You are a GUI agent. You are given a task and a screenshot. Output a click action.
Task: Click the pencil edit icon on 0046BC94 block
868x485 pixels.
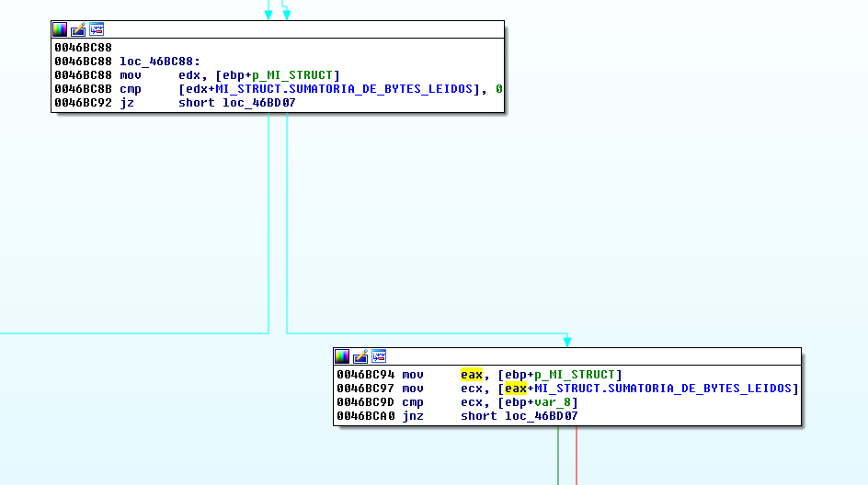(x=360, y=356)
